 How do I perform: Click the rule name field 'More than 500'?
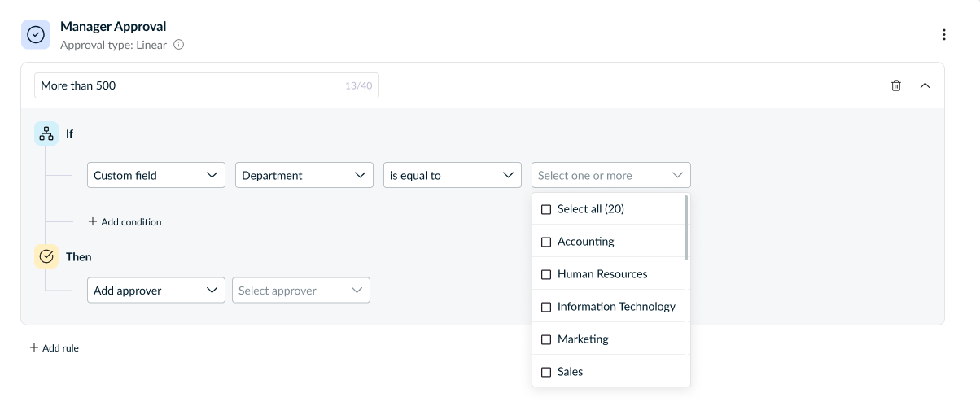click(187, 85)
